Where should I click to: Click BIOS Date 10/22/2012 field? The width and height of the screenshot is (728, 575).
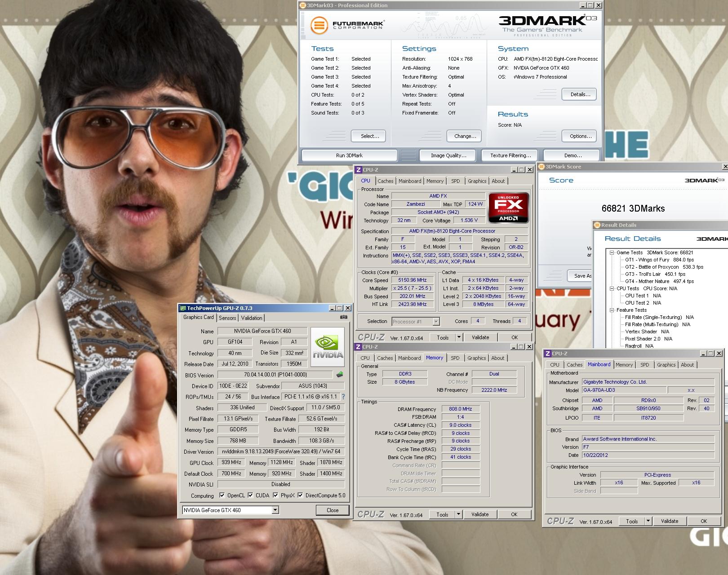[648, 455]
